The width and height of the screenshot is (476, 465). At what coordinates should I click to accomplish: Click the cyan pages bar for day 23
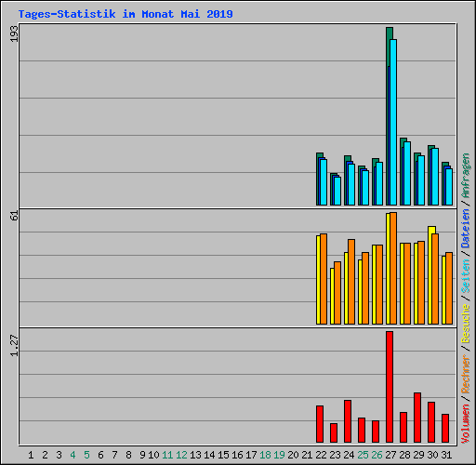pyautogui.click(x=337, y=191)
